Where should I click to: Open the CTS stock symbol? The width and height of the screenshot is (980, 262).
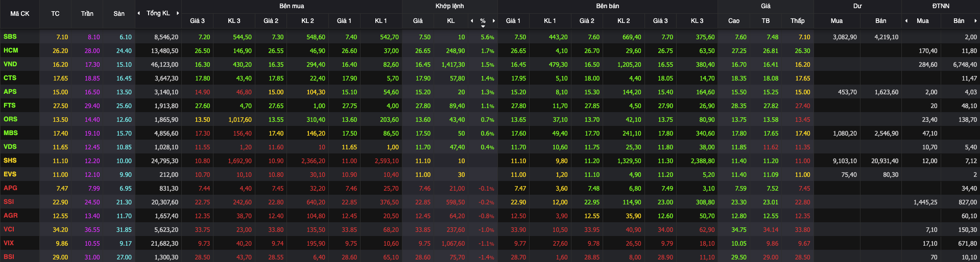pyautogui.click(x=10, y=78)
